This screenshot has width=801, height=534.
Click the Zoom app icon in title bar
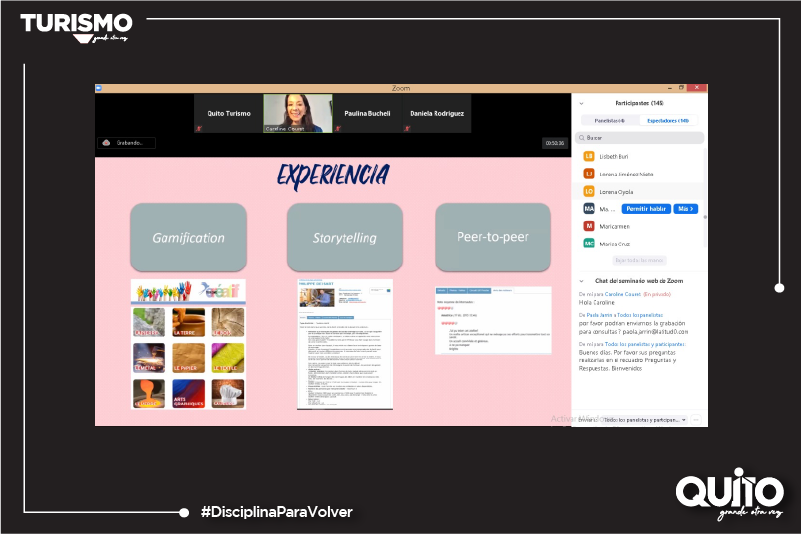click(100, 88)
